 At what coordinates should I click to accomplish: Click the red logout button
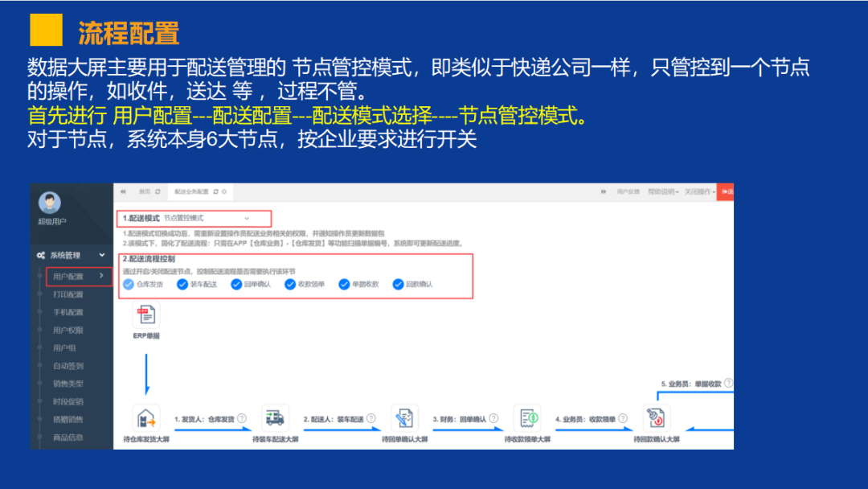(725, 191)
